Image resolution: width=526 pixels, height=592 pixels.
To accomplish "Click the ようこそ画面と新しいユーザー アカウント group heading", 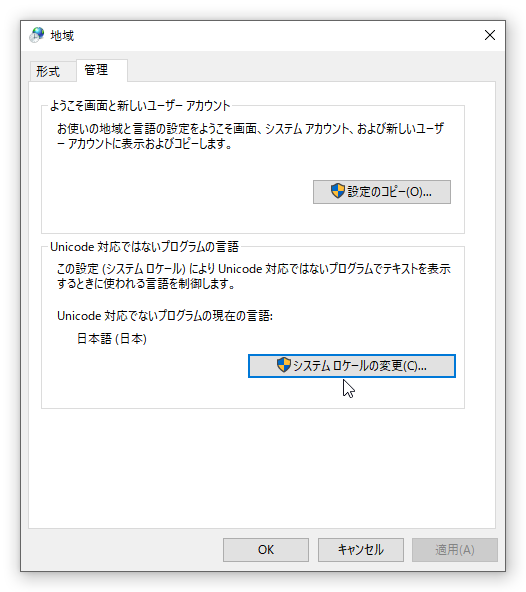I will click(140, 106).
